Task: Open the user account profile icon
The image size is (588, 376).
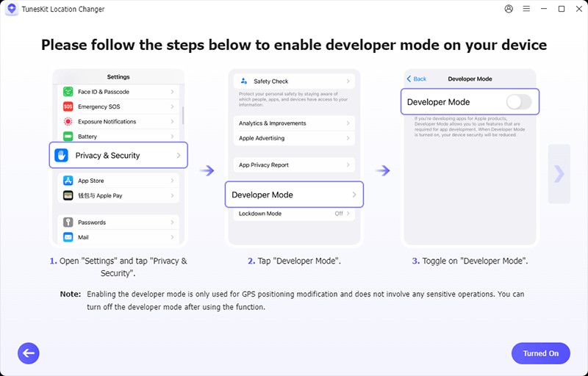Action: click(x=509, y=9)
